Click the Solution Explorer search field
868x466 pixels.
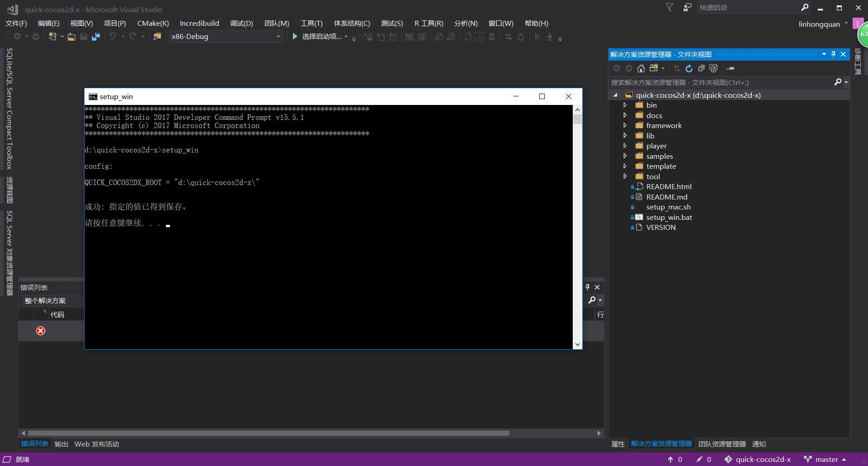[721, 82]
